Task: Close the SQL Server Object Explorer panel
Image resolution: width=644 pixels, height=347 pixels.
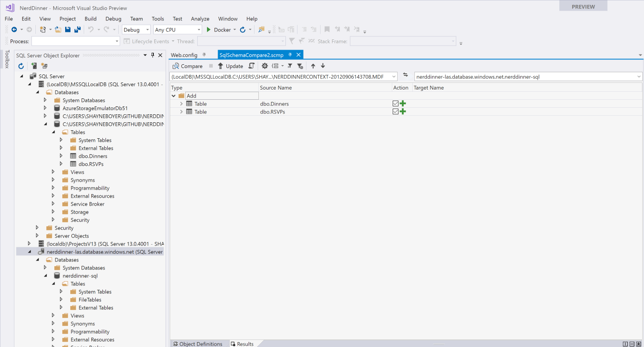Action: (160, 55)
